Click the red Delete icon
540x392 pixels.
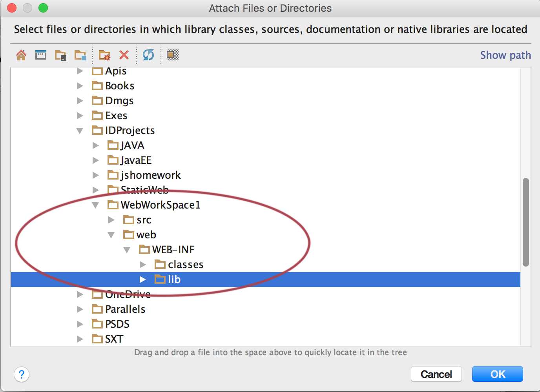point(124,55)
